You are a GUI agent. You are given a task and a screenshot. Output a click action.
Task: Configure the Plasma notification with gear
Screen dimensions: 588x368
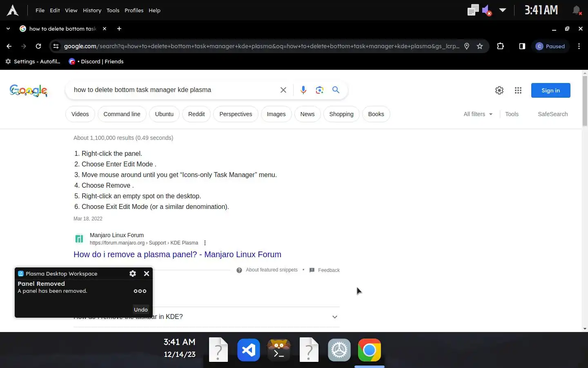click(133, 274)
